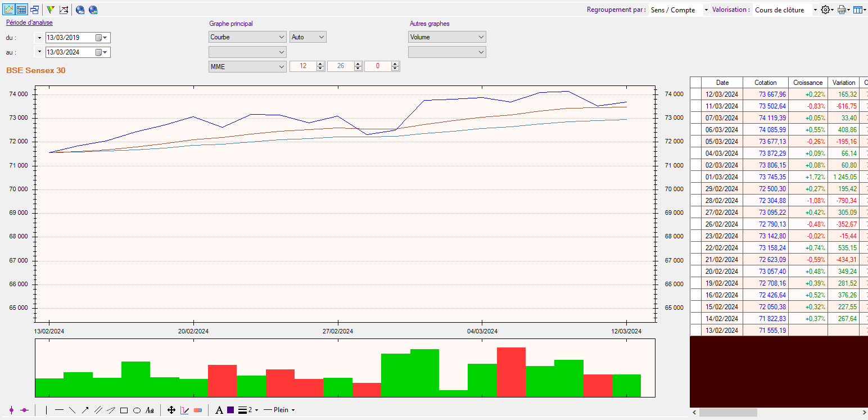
Task: Choose the Aa text annotation tool
Action: coord(150,410)
